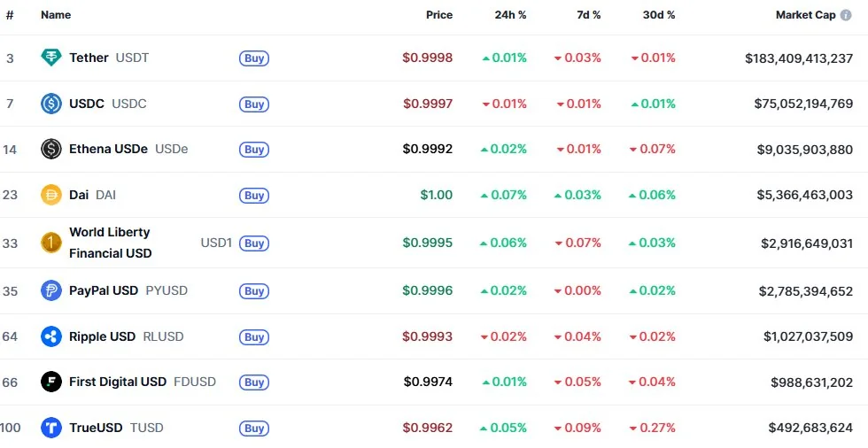Sort by the # rank column header
Screen dimensions: 868x448
pyautogui.click(x=10, y=15)
